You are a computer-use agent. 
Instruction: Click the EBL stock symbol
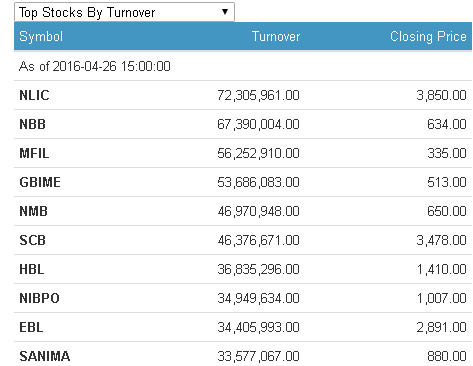(31, 327)
